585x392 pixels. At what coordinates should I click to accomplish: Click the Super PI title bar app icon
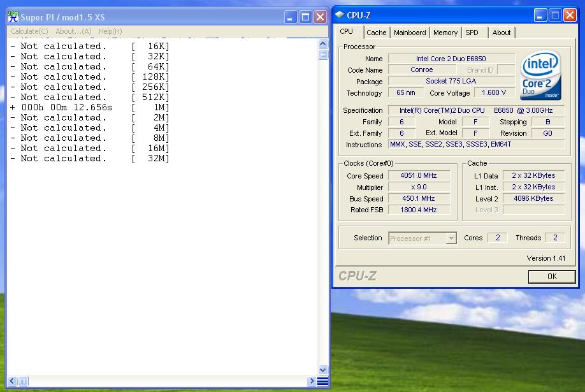tap(13, 17)
